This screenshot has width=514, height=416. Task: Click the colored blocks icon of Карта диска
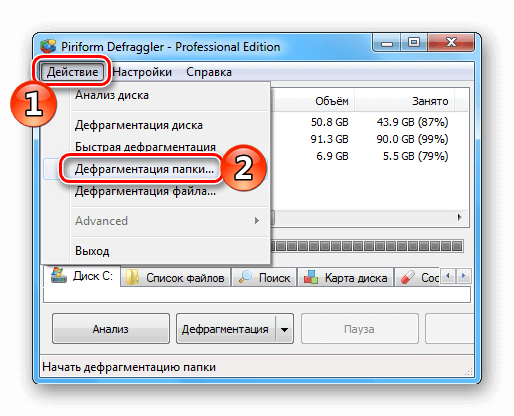click(311, 277)
